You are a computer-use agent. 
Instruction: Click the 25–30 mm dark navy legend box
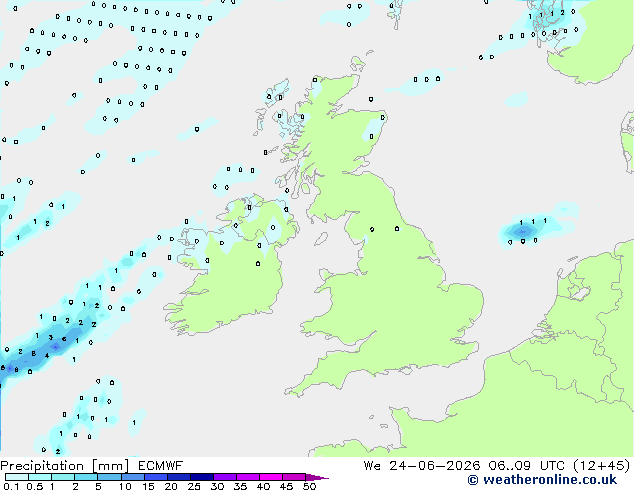[x=201, y=477]
